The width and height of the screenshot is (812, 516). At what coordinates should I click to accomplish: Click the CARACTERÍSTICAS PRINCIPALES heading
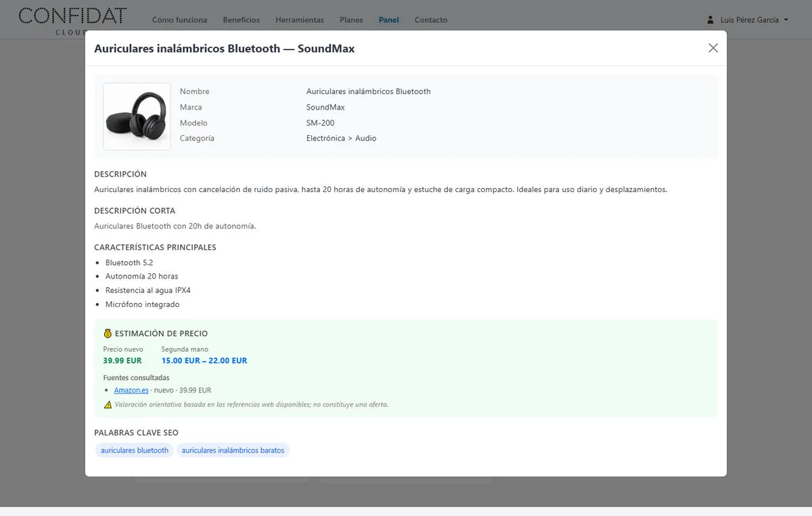tap(155, 248)
